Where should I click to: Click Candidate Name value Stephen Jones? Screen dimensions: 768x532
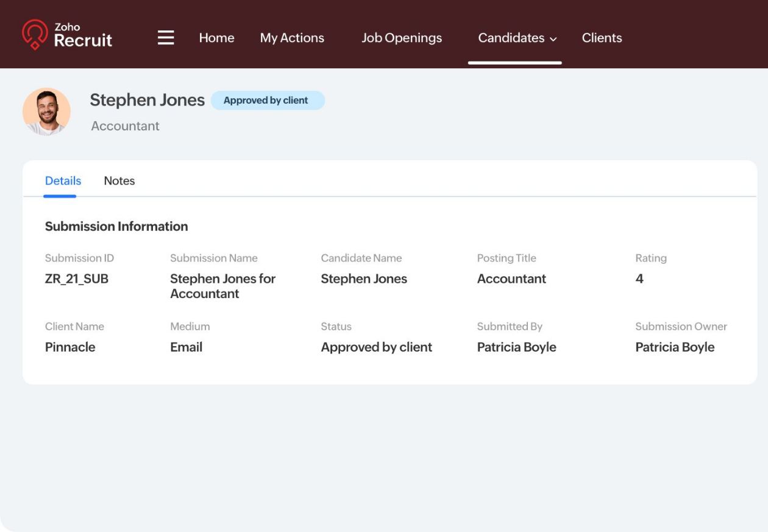pyautogui.click(x=364, y=279)
